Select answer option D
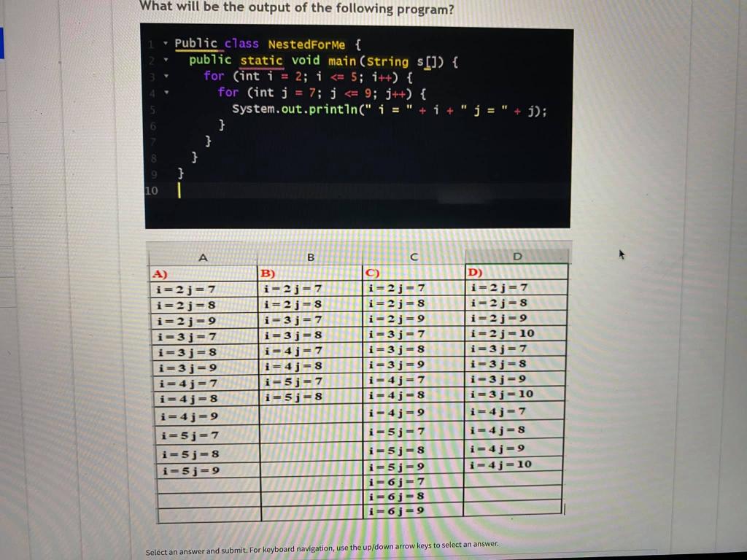The height and width of the screenshot is (560, 747). 474,273
